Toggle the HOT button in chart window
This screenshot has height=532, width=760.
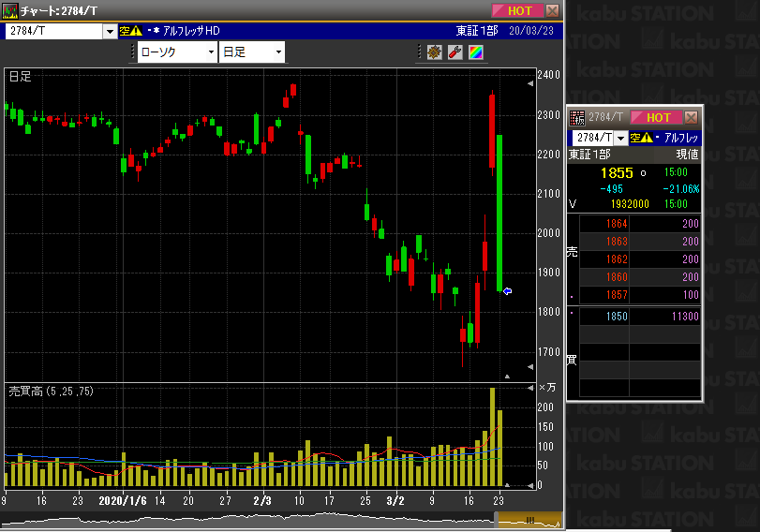click(x=517, y=10)
